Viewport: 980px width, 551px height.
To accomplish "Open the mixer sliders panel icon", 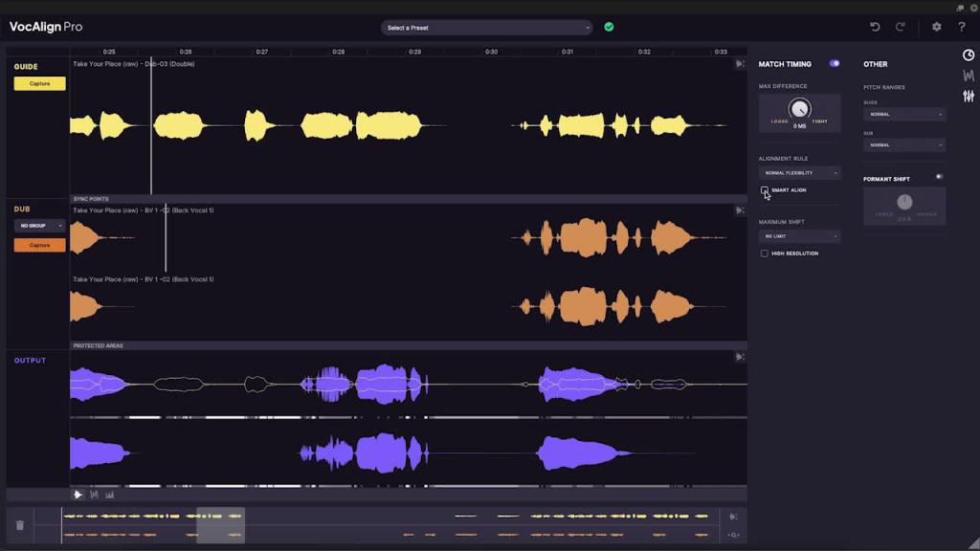I will tap(968, 96).
